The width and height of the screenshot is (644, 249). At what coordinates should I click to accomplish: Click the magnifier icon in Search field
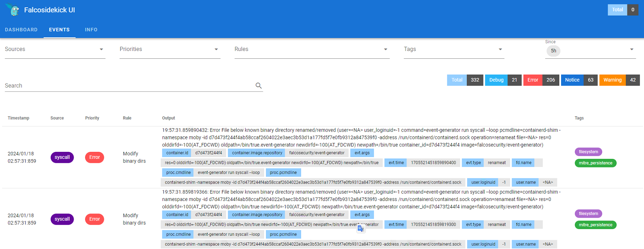[x=259, y=86]
